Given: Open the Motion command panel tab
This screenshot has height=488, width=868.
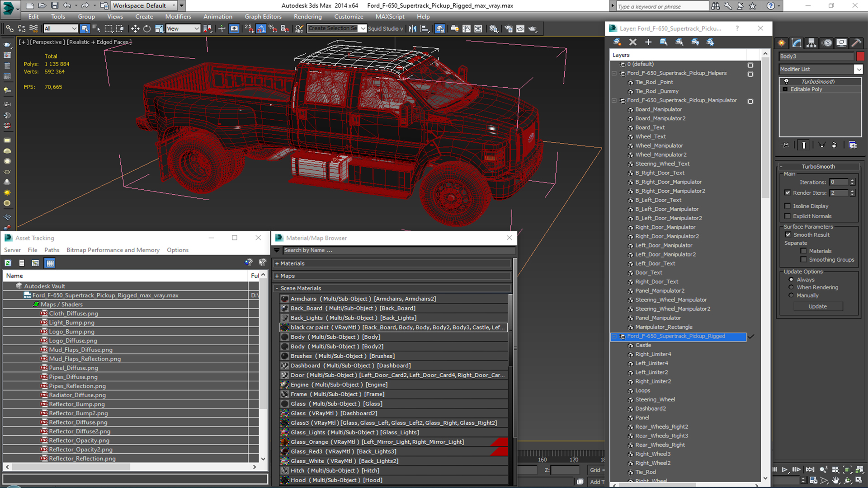Looking at the screenshot, I should (x=827, y=43).
